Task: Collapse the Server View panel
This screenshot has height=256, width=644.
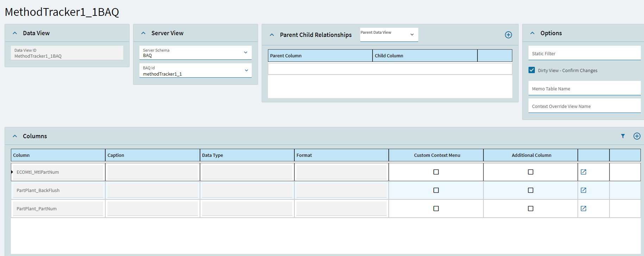Action: [143, 33]
